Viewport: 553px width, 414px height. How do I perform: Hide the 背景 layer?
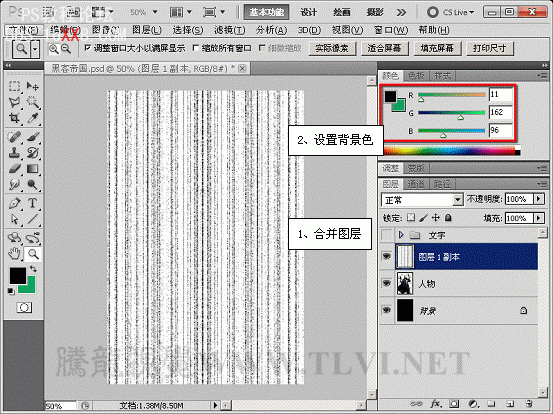(387, 310)
